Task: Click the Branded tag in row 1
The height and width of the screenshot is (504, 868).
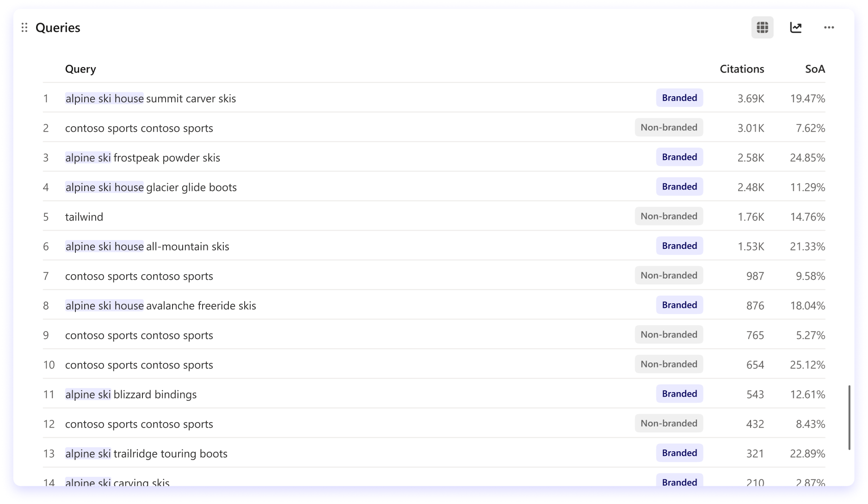Action: (x=679, y=98)
